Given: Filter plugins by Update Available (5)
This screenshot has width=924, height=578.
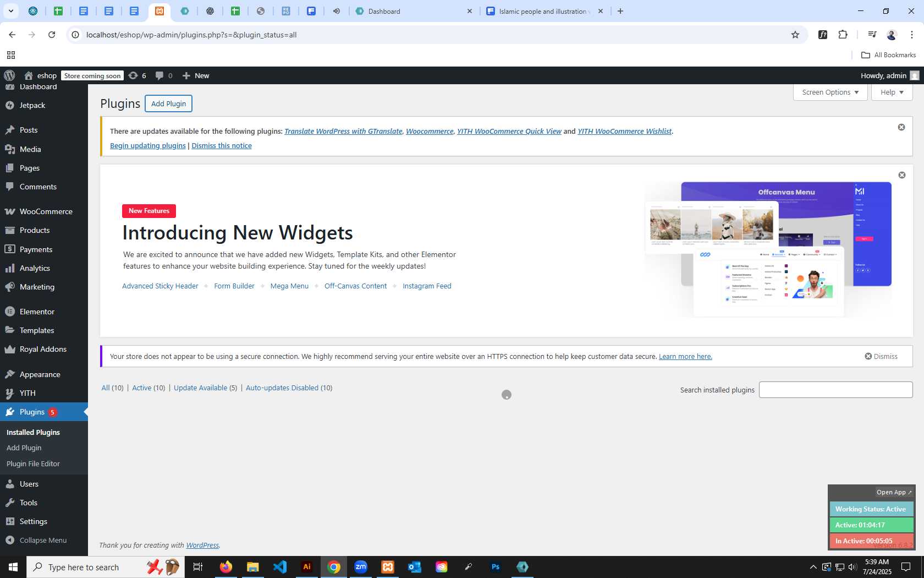Looking at the screenshot, I should coord(205,388).
